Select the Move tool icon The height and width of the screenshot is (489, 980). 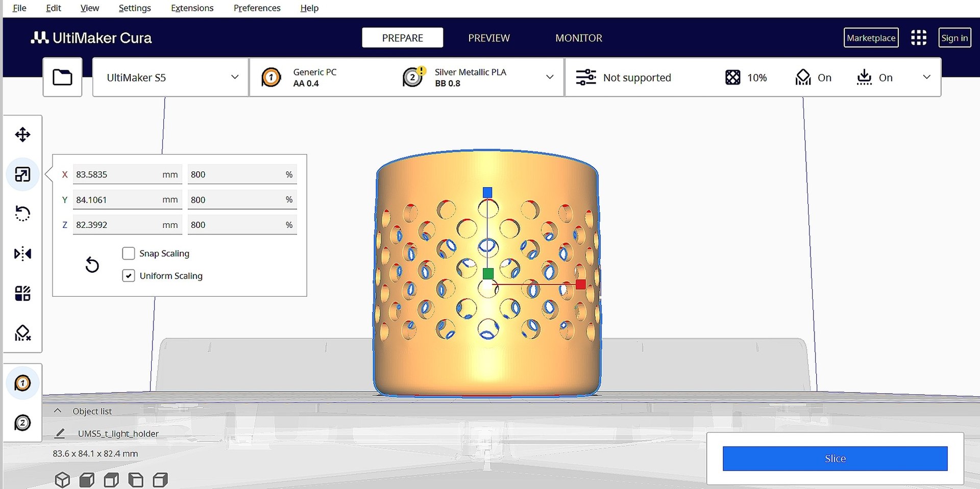click(22, 135)
